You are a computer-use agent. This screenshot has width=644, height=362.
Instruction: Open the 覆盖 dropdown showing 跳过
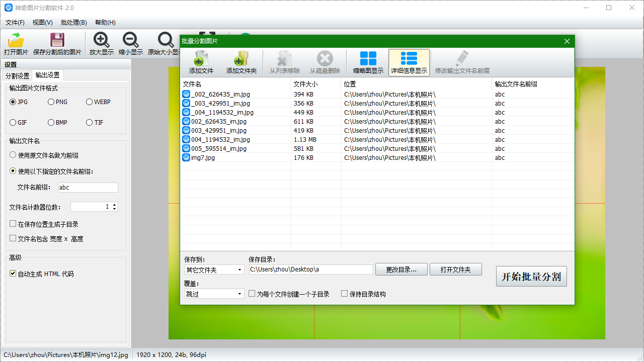pos(214,294)
